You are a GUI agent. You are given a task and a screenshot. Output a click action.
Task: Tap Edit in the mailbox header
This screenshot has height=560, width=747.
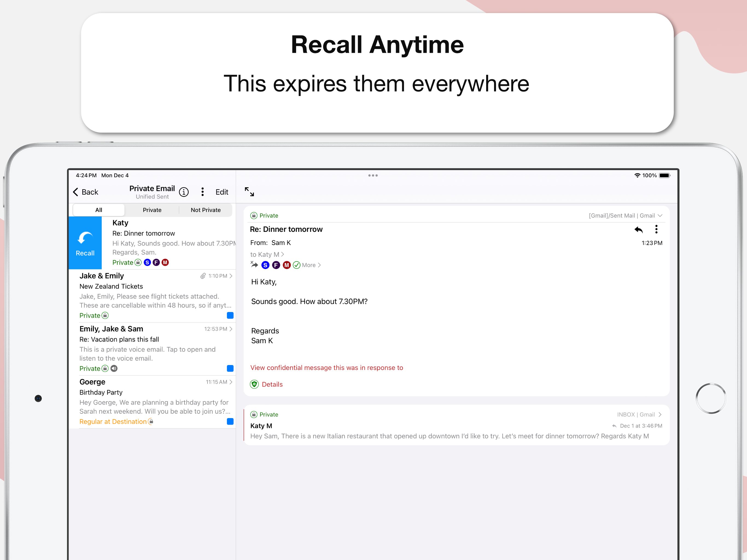coord(222,192)
